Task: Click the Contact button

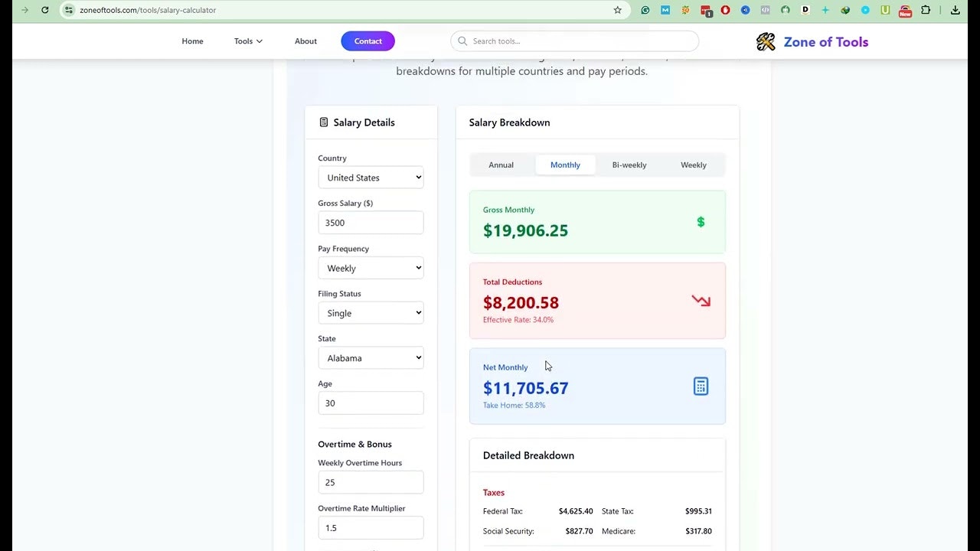Action: 367,41
